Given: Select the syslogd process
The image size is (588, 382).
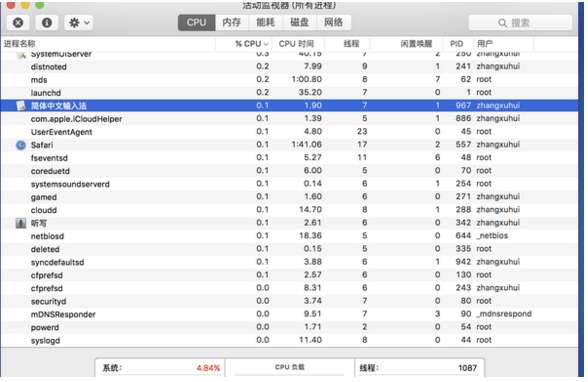Looking at the screenshot, I should (x=45, y=341).
